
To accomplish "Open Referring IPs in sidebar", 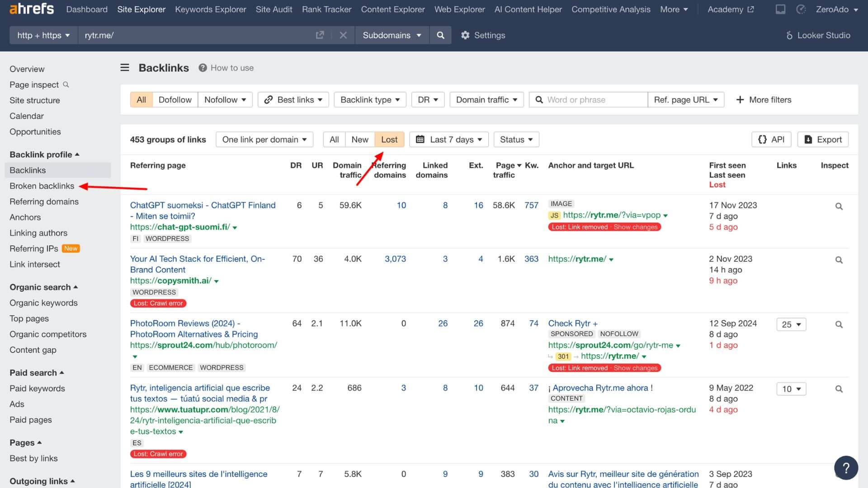I will (x=34, y=249).
